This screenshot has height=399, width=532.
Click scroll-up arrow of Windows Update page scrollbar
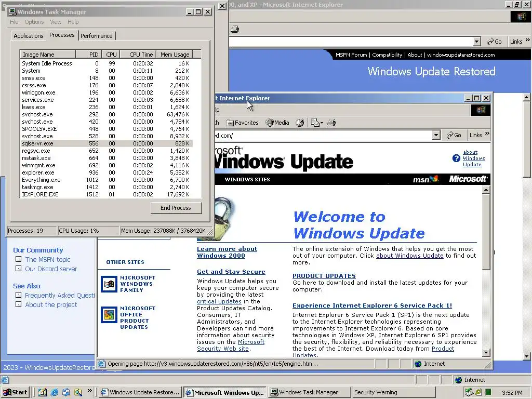tap(486, 190)
